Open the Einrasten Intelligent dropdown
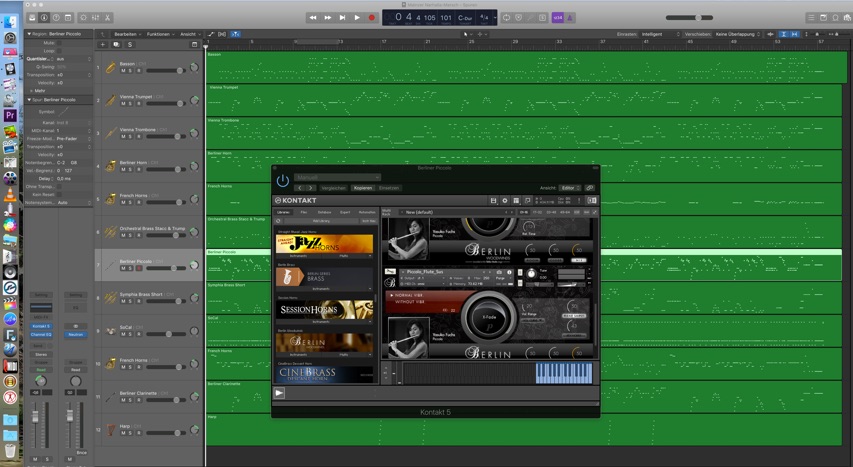Screen dimensions: 853x467 pos(661,34)
